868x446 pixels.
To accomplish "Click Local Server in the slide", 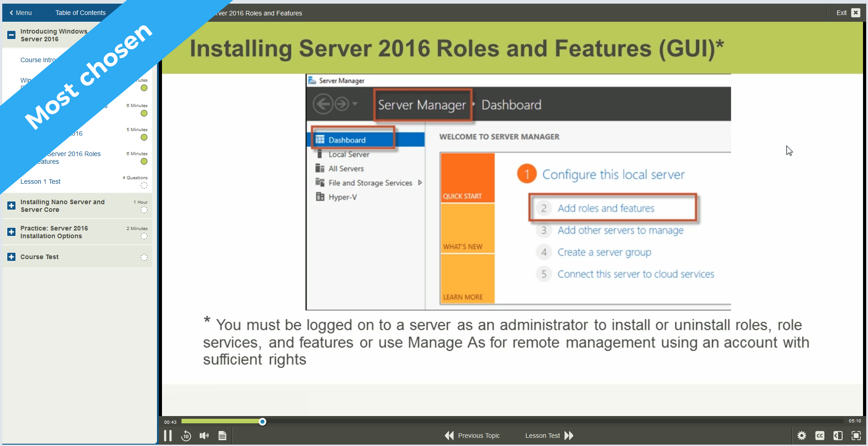I will pyautogui.click(x=349, y=154).
